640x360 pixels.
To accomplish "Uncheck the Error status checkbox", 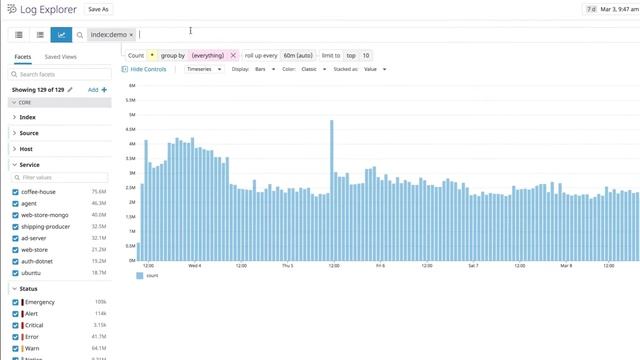I will [x=16, y=337].
